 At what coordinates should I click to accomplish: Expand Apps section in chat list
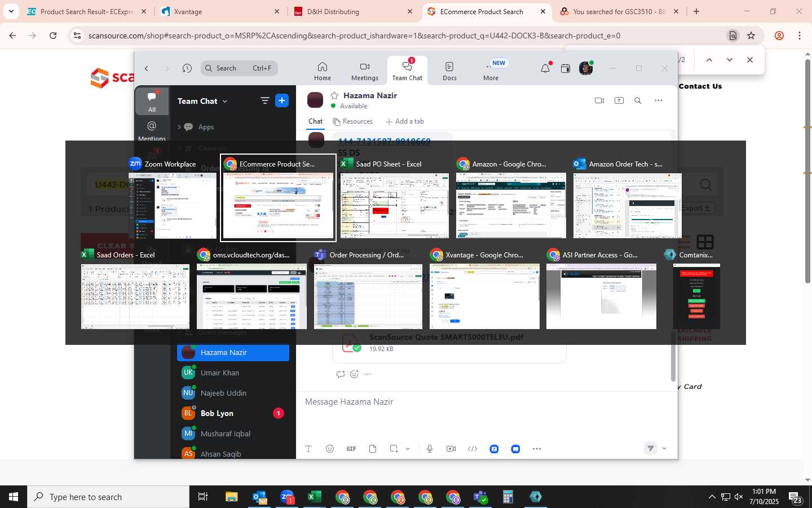pyautogui.click(x=179, y=127)
